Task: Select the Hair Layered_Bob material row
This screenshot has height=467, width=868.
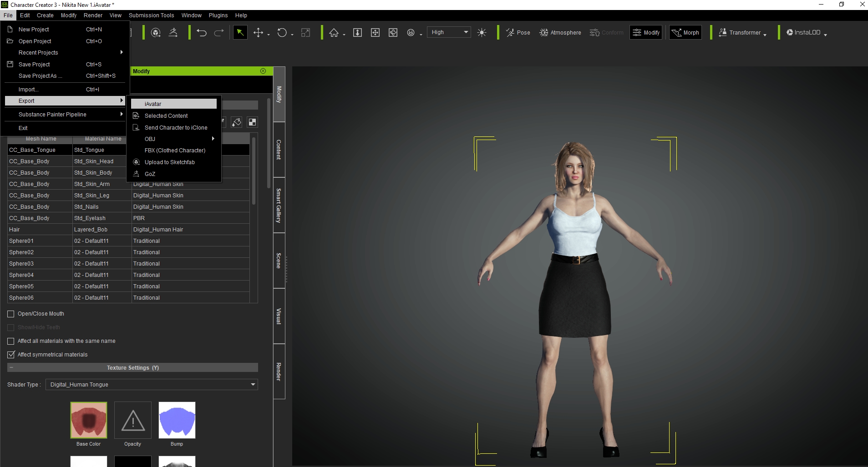Action: [x=128, y=229]
